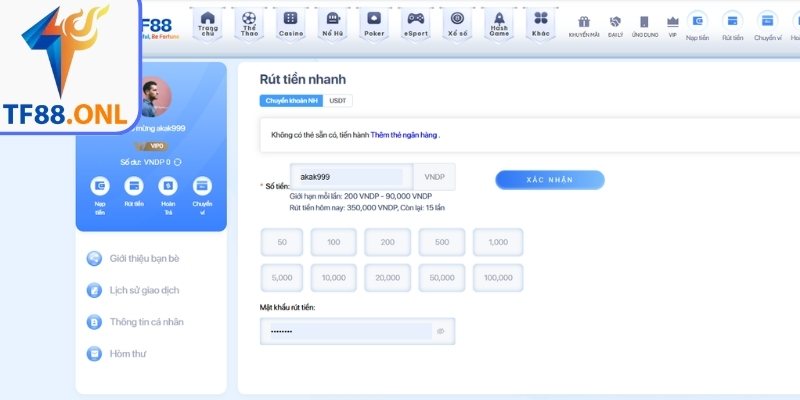800x400 pixels.
Task: Click the VIP0 level badge
Action: point(151,146)
